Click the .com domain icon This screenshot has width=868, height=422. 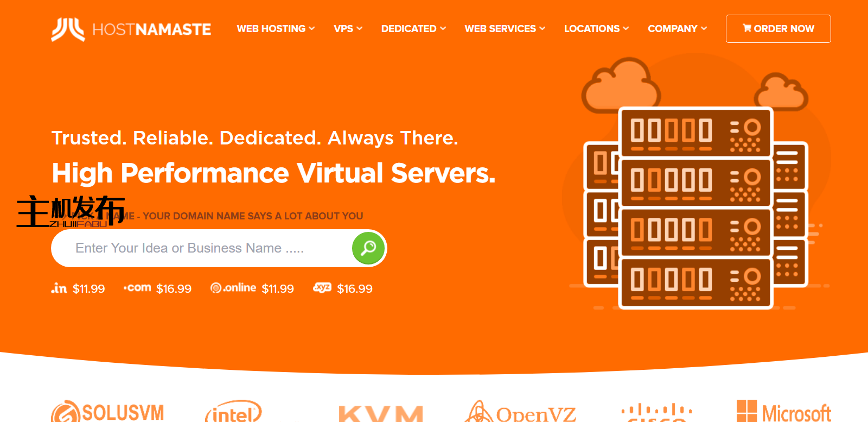137,288
